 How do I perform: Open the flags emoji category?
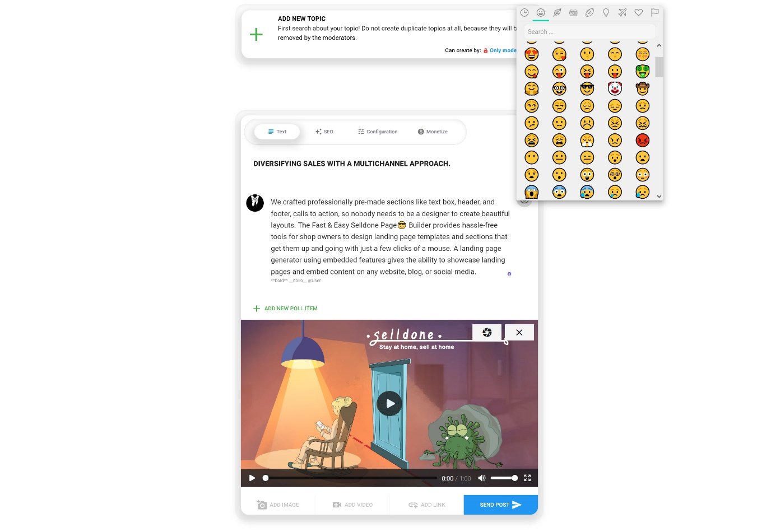point(654,12)
